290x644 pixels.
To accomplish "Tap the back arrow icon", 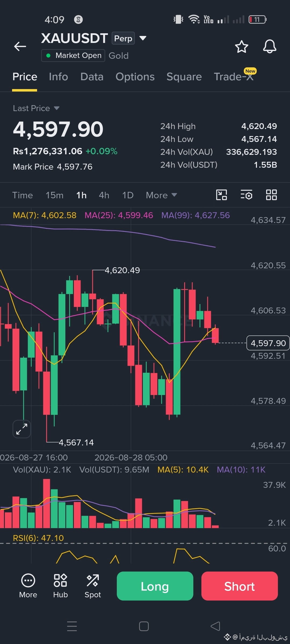I will tap(20, 46).
